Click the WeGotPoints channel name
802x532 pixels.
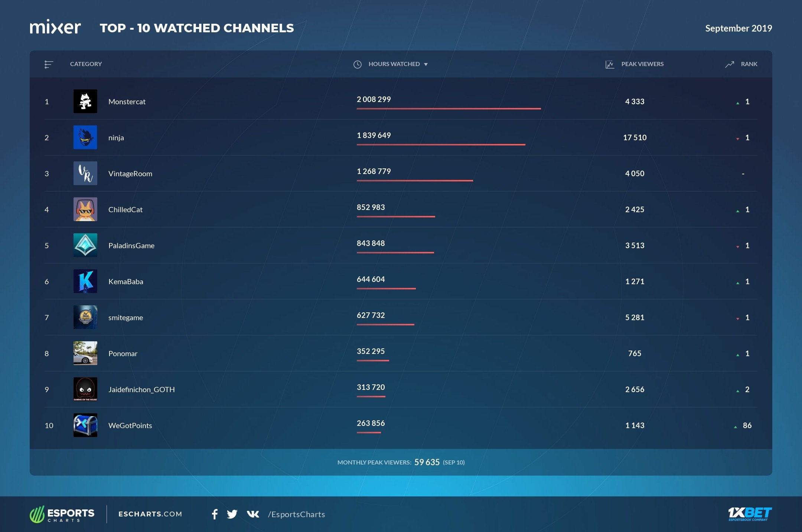click(x=130, y=426)
